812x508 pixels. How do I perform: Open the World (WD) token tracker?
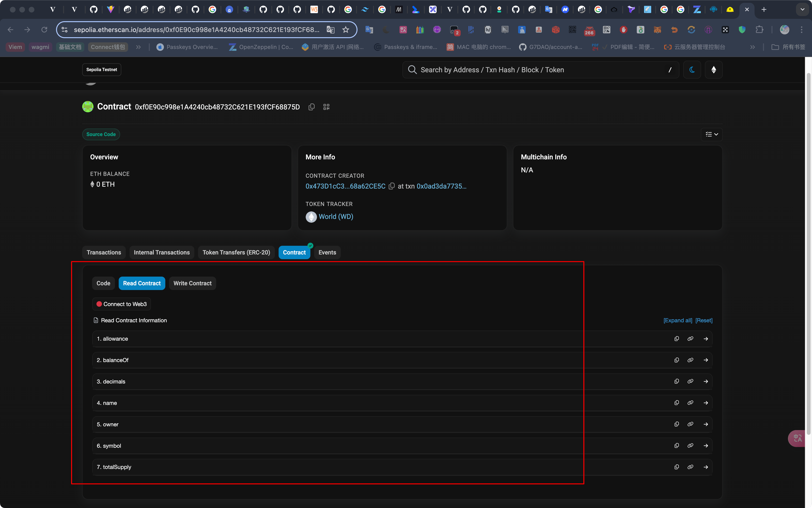tap(336, 217)
